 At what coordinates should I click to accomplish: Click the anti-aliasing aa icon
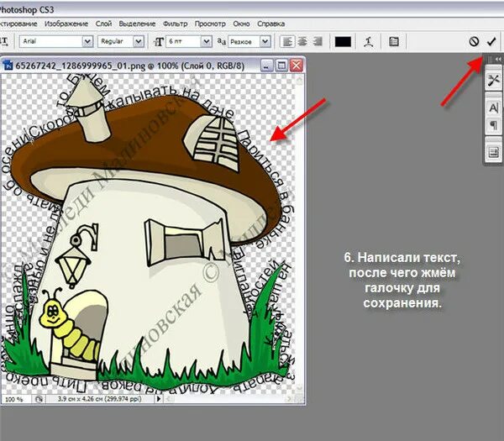click(222, 41)
